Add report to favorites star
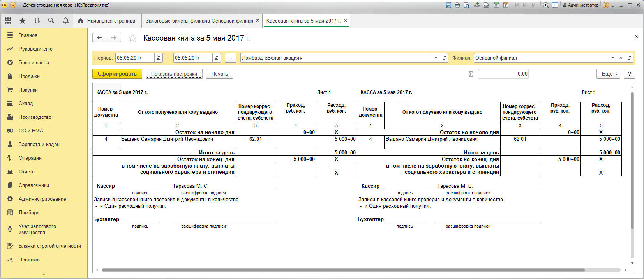The image size is (644, 279). 132,38
